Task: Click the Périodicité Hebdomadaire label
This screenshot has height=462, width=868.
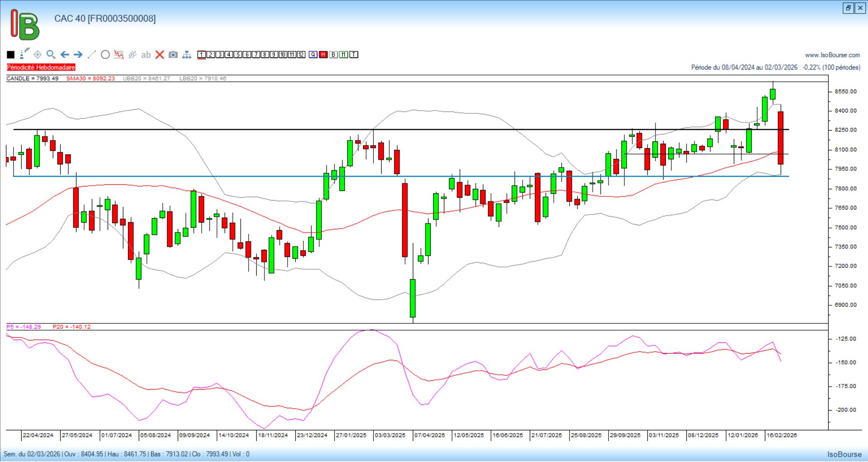Action: click(41, 67)
